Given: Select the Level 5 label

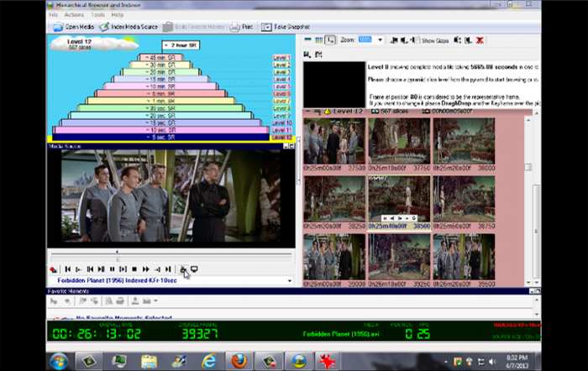Looking at the screenshot, I should click(x=281, y=86).
